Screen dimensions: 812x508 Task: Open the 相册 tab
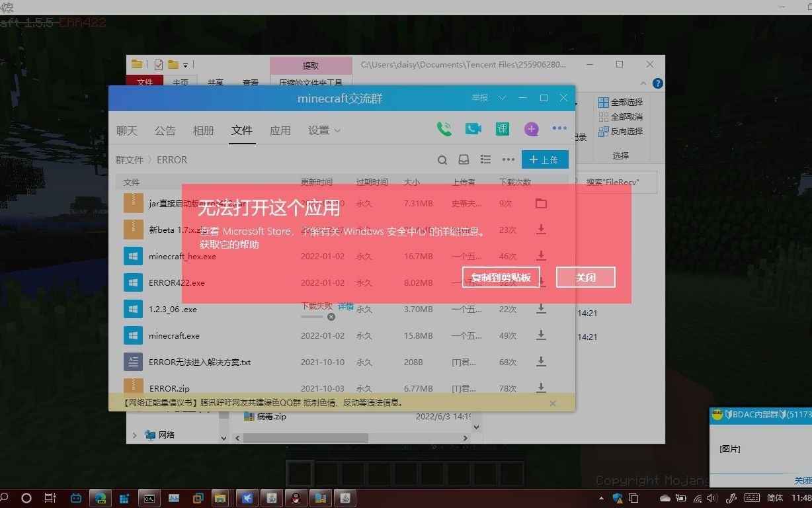(204, 130)
